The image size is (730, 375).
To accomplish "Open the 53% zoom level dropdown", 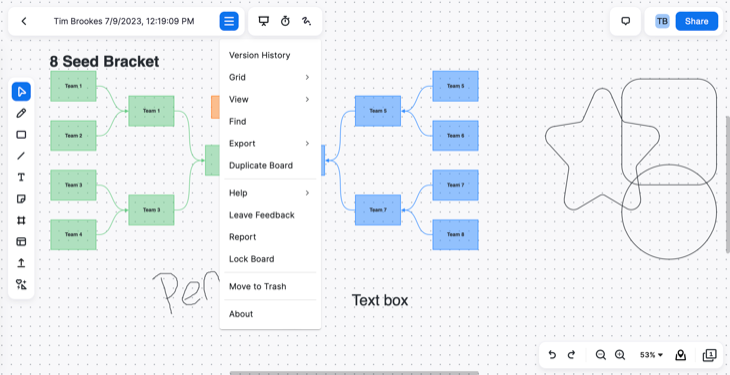I will coord(651,355).
